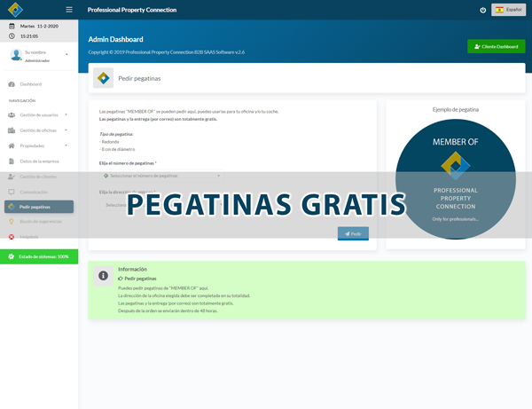Click the Helpdesk lifebuoy icon
This screenshot has height=409, width=532.
point(12,237)
